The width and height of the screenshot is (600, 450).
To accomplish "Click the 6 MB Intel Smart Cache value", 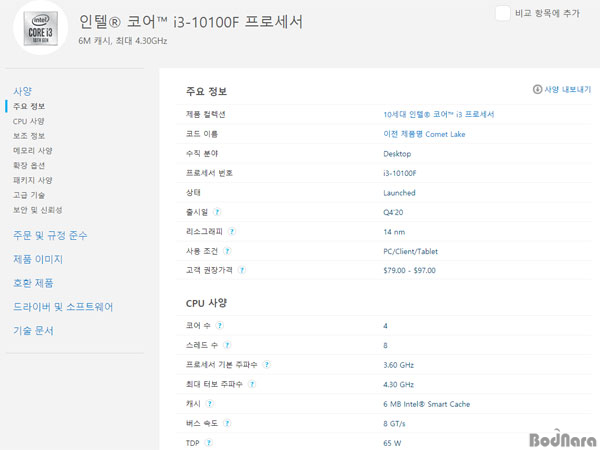I will click(x=427, y=404).
